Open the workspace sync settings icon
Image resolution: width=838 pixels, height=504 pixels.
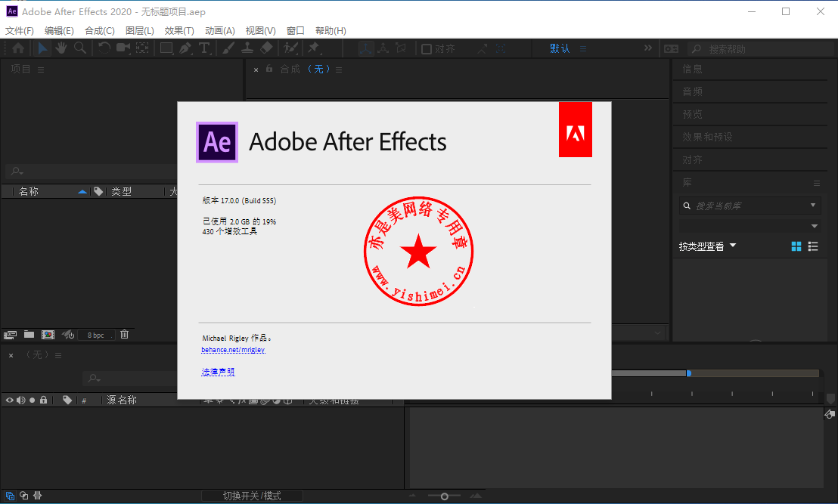672,49
